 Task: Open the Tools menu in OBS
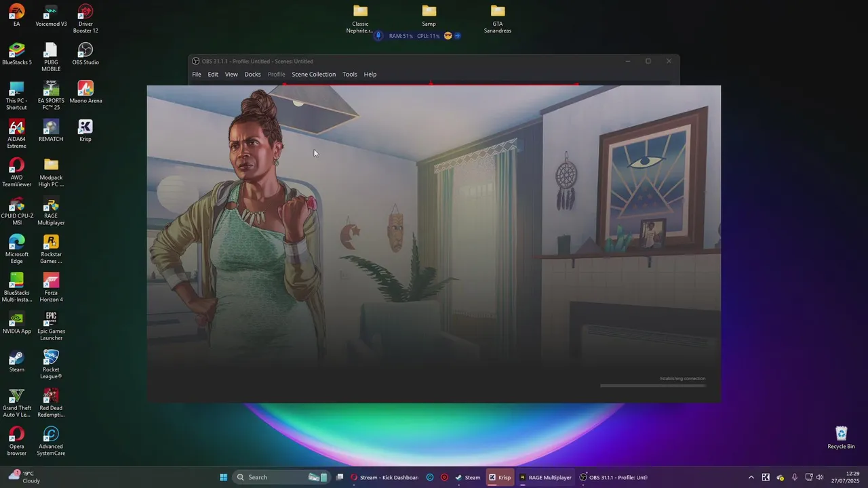pos(349,75)
